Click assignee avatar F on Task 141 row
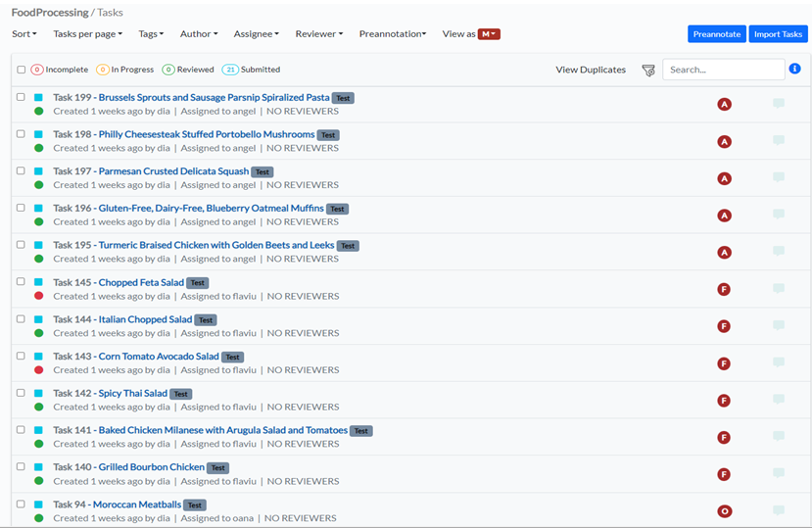Viewport: 812px width, 529px height. point(724,438)
